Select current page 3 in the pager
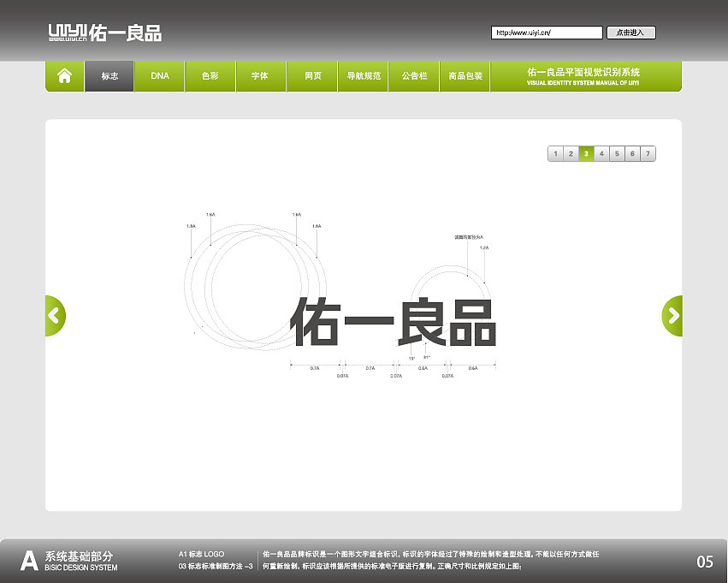Image resolution: width=728 pixels, height=583 pixels. coord(586,154)
